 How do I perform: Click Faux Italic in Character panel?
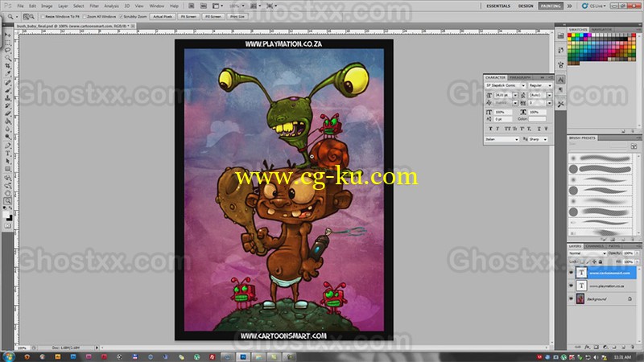coord(497,129)
